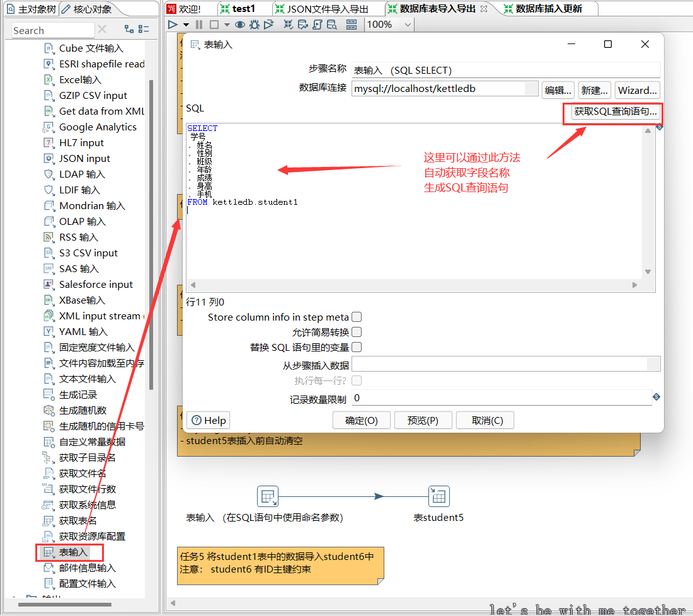Stop the transformation with the square icon
The height and width of the screenshot is (616, 693).
214,25
